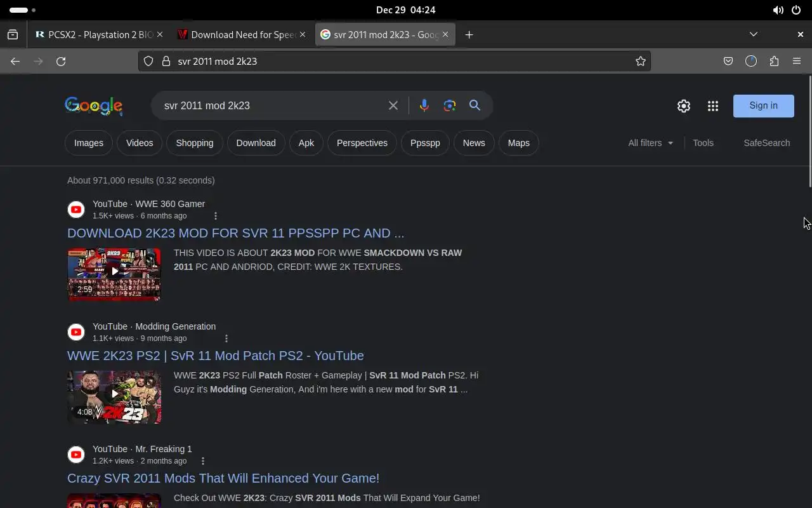Open the power menu icon in top bar
Image resolution: width=812 pixels, height=508 pixels.
point(796,10)
